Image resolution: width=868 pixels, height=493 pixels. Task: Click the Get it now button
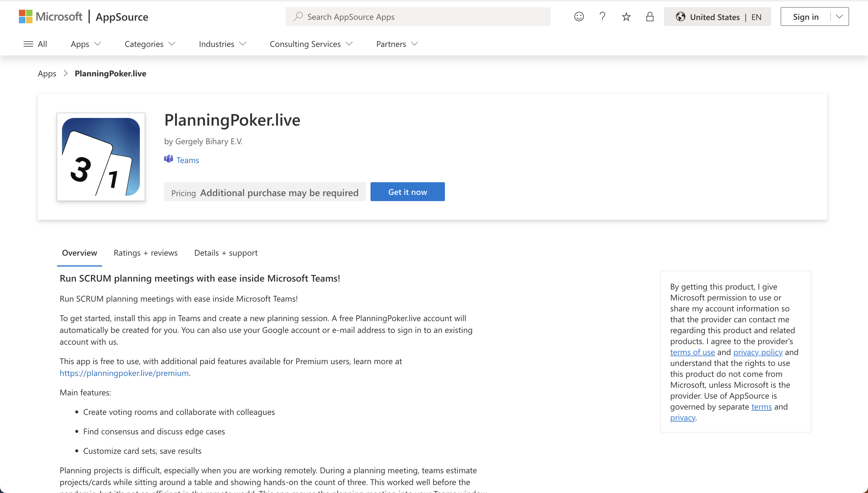[x=408, y=192]
